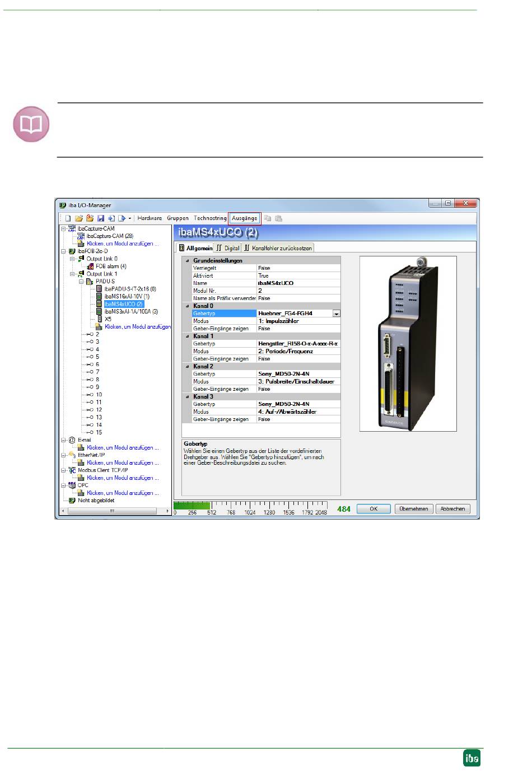
Task: Switch to the Allgemein tab
Action: pos(195,248)
